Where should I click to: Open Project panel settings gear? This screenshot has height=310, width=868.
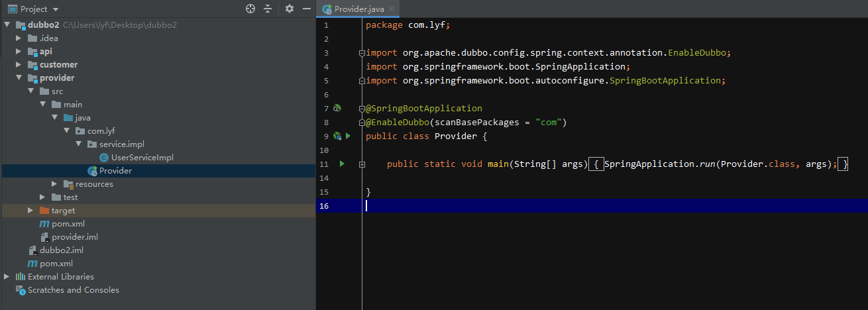(x=289, y=9)
